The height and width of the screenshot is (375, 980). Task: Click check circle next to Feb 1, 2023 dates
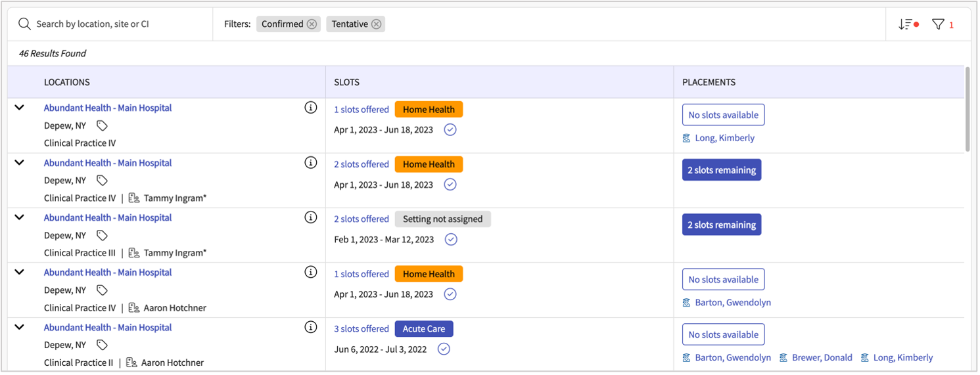[451, 240]
